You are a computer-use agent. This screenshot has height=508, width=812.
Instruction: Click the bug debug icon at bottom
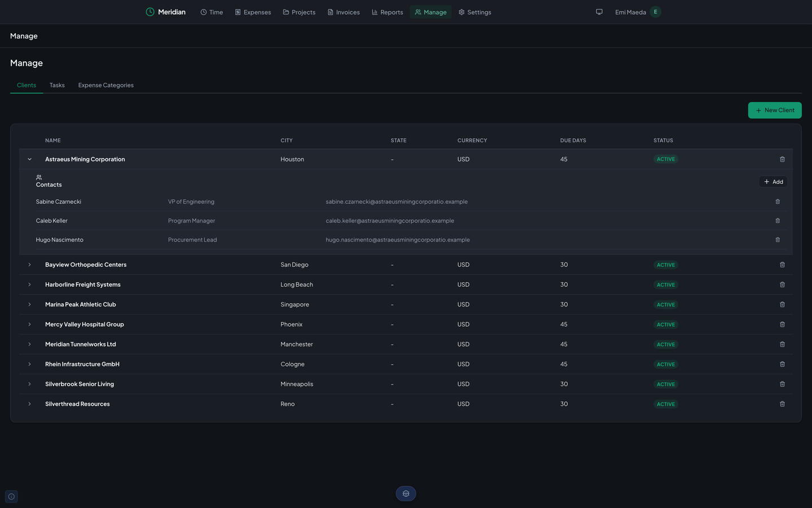tap(406, 494)
